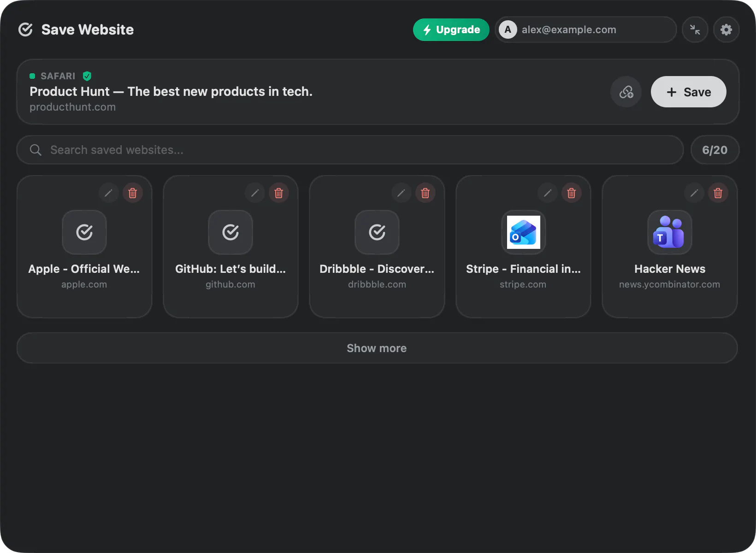Viewport: 756px width, 553px height.
Task: Click the Save Website app title
Action: pos(88,29)
